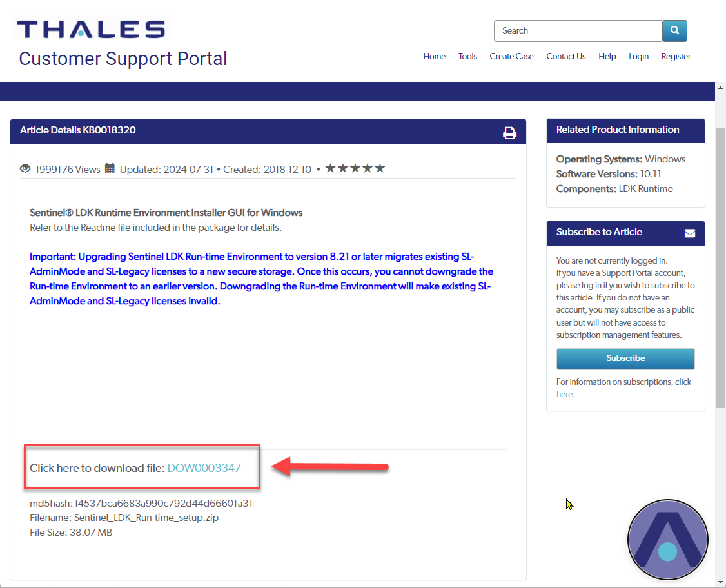Click the Thales logo
Image resolution: width=726 pixels, height=588 pixels.
tap(92, 29)
